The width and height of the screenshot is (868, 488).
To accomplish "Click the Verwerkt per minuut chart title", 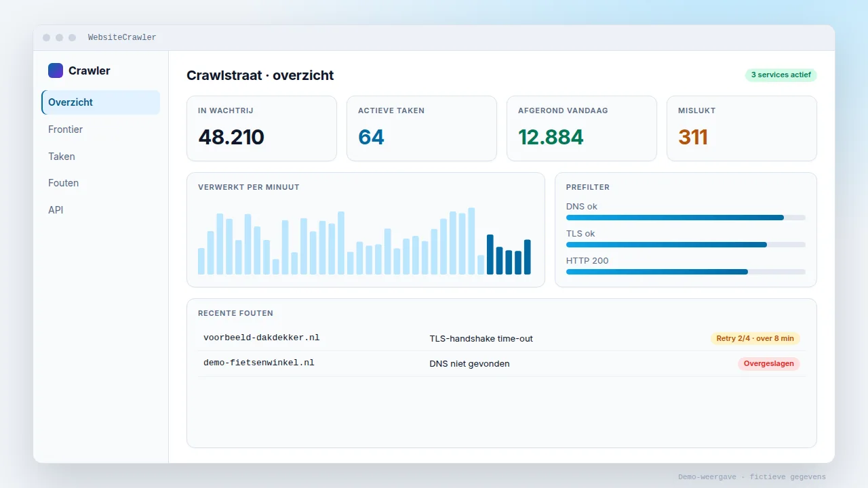I will coord(249,187).
